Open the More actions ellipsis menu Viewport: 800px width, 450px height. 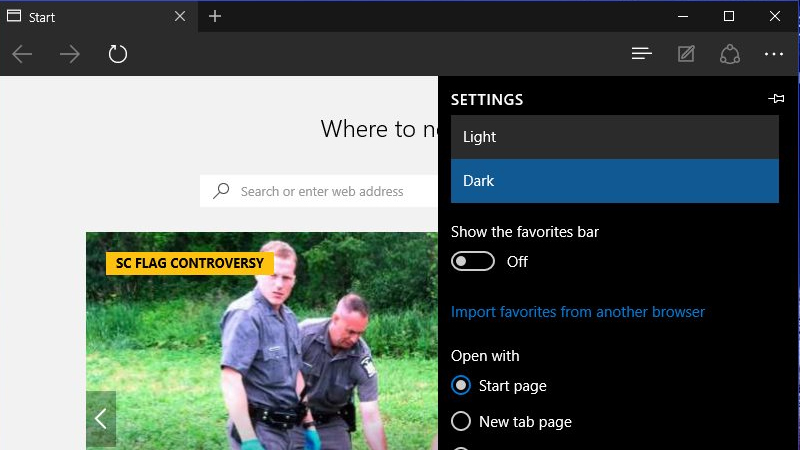(x=773, y=54)
